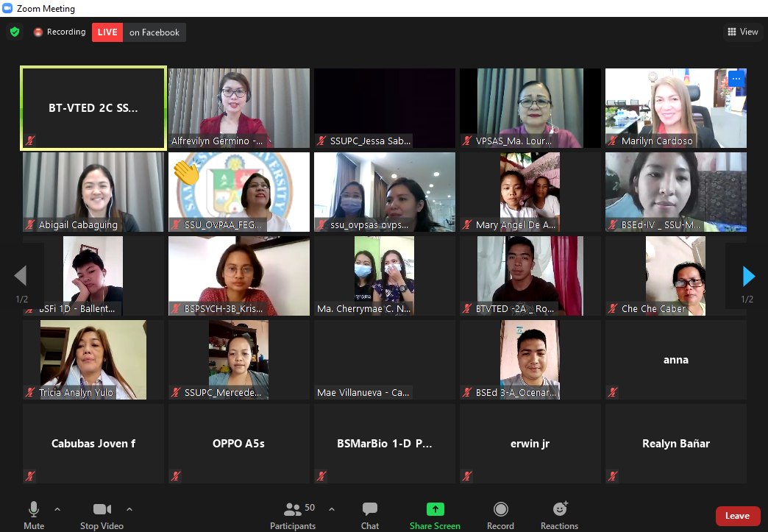Click the more options icon on Marilyn Cardoso tile
Screen dimensions: 768x532
click(736, 79)
